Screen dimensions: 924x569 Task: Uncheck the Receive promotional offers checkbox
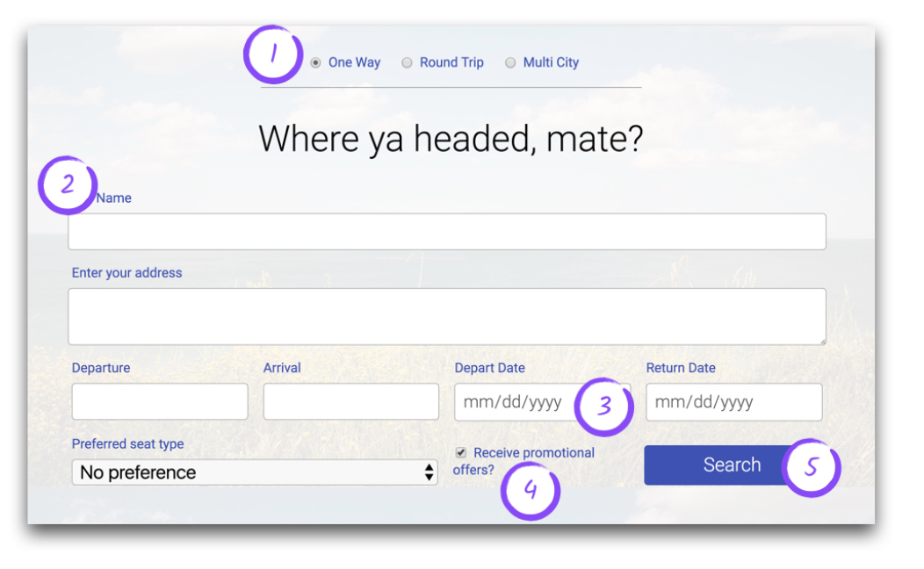[461, 452]
